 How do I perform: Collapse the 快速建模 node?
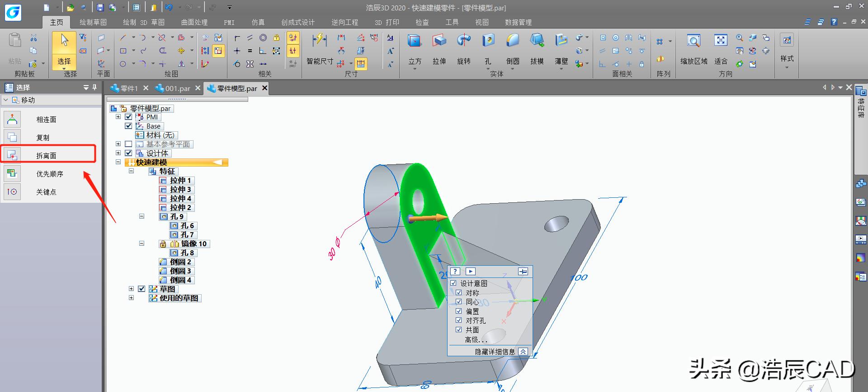point(118,162)
